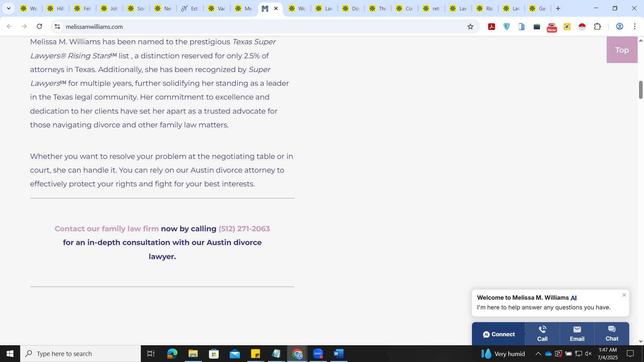The width and height of the screenshot is (644, 362).
Task: Call the (512) 271-2063 phone link
Action: tap(244, 229)
